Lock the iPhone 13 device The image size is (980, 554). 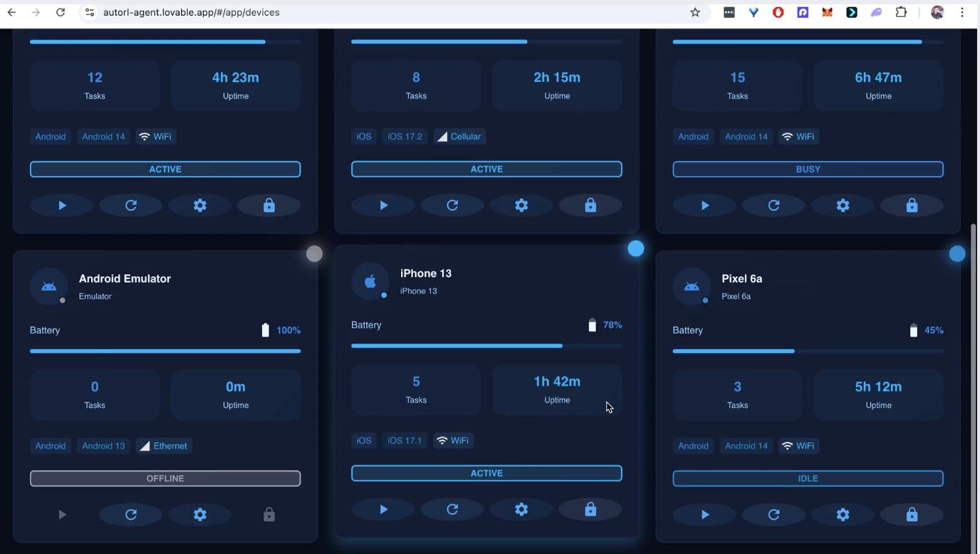coord(590,509)
